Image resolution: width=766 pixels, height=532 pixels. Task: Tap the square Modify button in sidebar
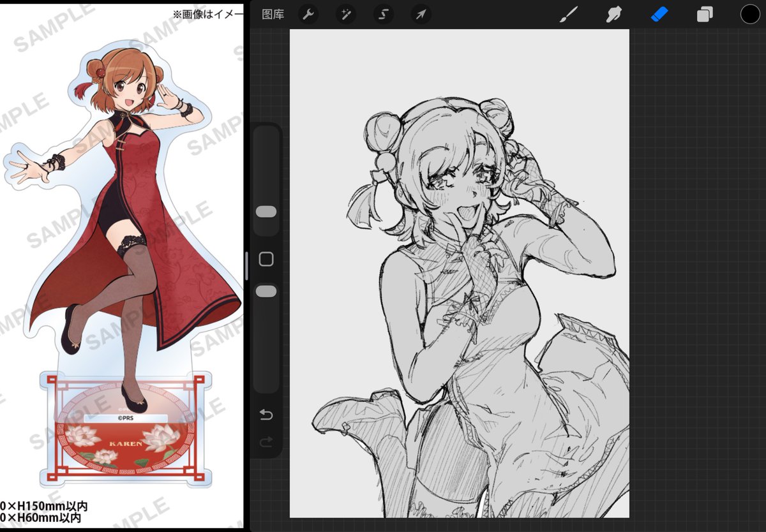click(266, 259)
